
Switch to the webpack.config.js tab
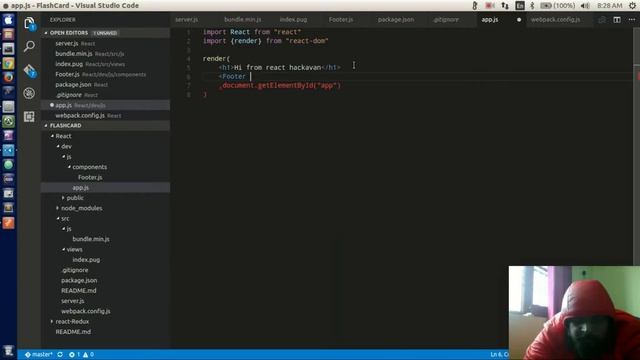pyautogui.click(x=555, y=20)
